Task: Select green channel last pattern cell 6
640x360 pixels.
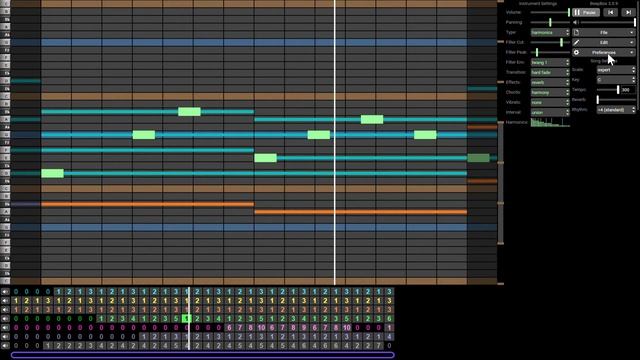Action: [389, 318]
